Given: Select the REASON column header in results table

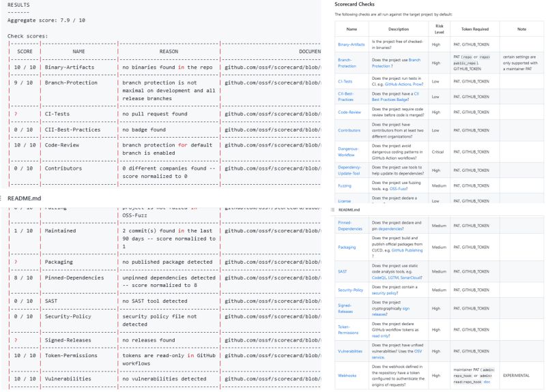Looking at the screenshot, I should click(169, 52).
